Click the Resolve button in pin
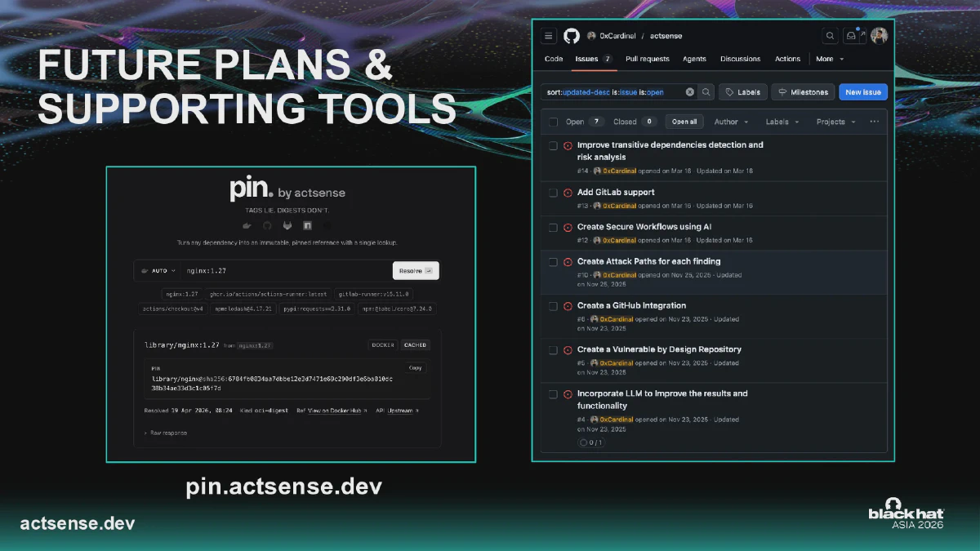 (416, 270)
